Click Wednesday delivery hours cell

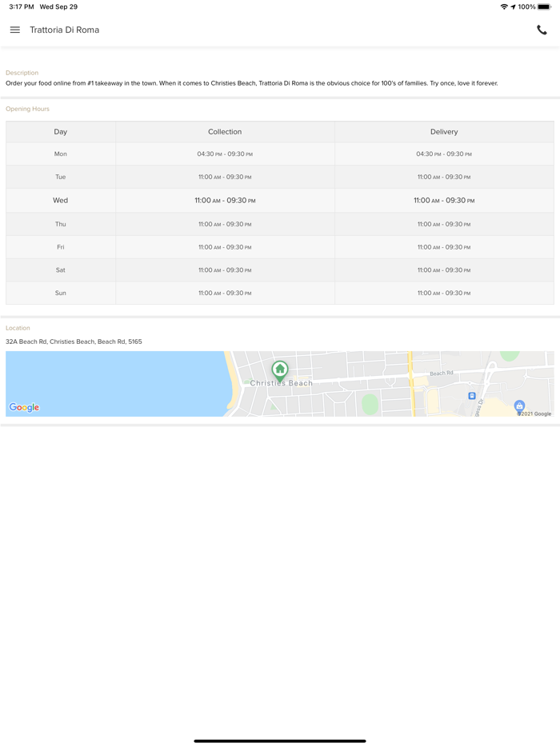pyautogui.click(x=444, y=201)
